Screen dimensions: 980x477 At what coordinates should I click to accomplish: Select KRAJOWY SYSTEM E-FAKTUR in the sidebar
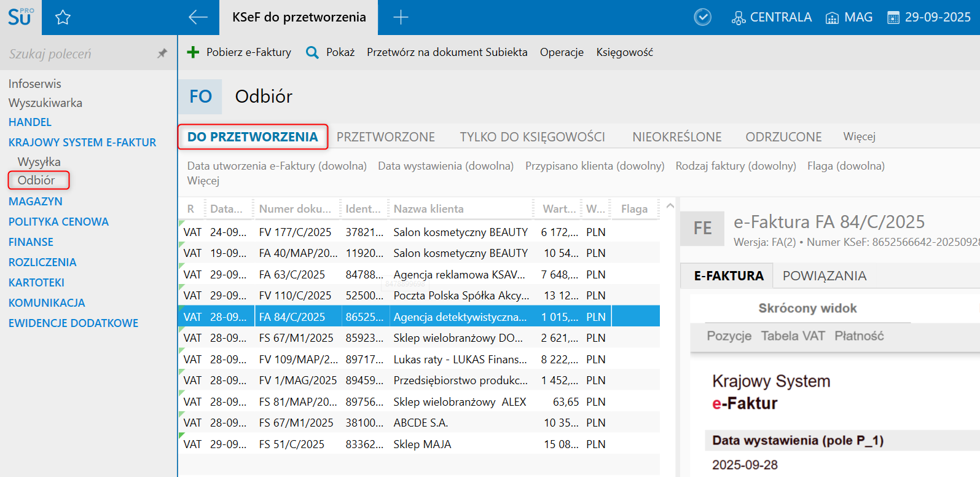click(82, 143)
